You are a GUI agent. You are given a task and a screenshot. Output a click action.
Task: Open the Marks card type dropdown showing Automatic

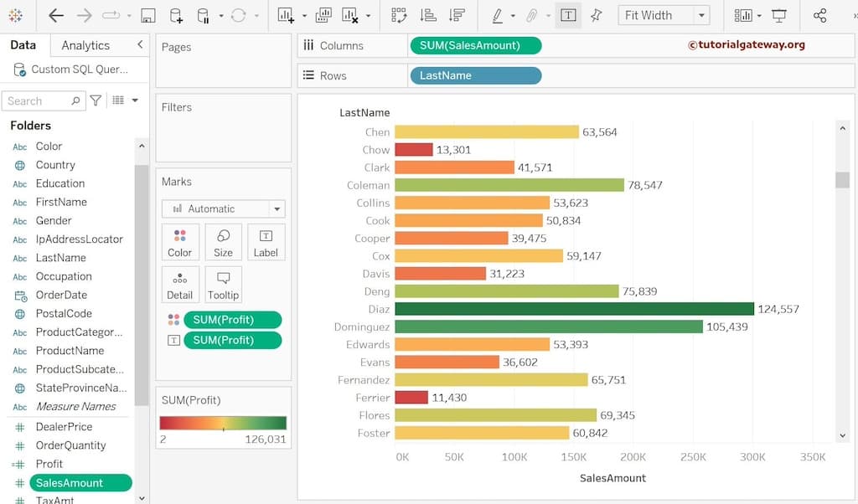tap(223, 208)
